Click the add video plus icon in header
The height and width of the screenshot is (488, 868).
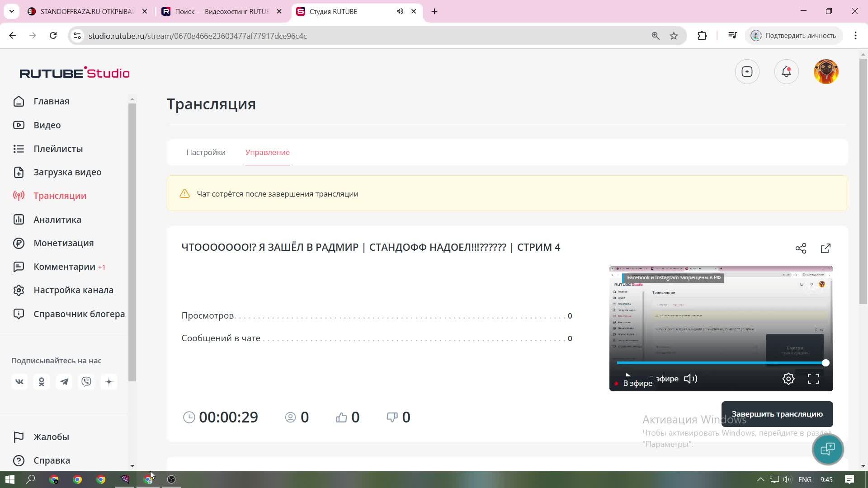[747, 72]
